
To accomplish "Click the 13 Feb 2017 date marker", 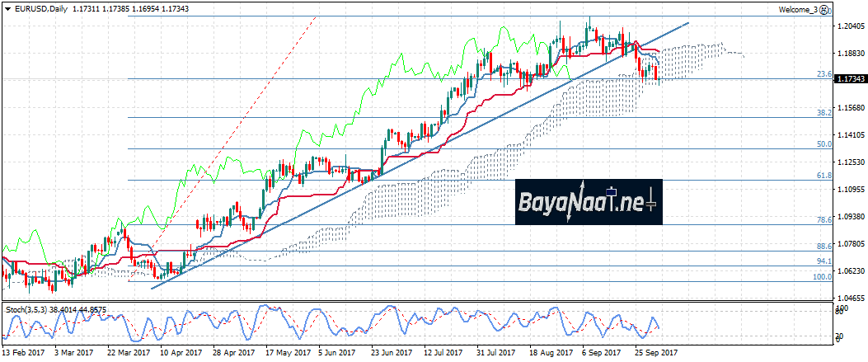I will point(22,352).
